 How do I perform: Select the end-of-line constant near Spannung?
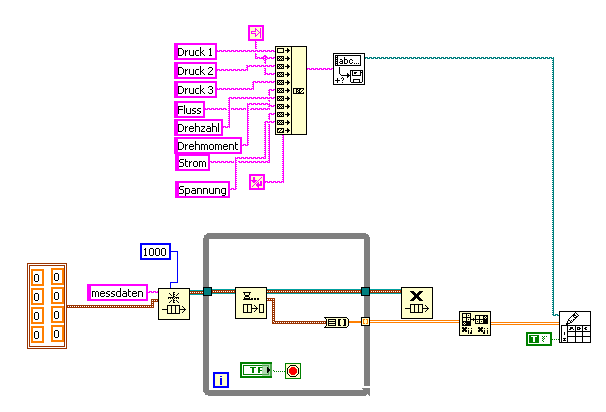(x=257, y=182)
